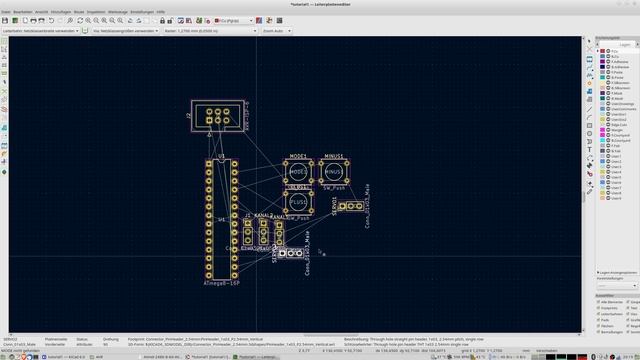Toggle visibility of B.Cu layer

608,56
